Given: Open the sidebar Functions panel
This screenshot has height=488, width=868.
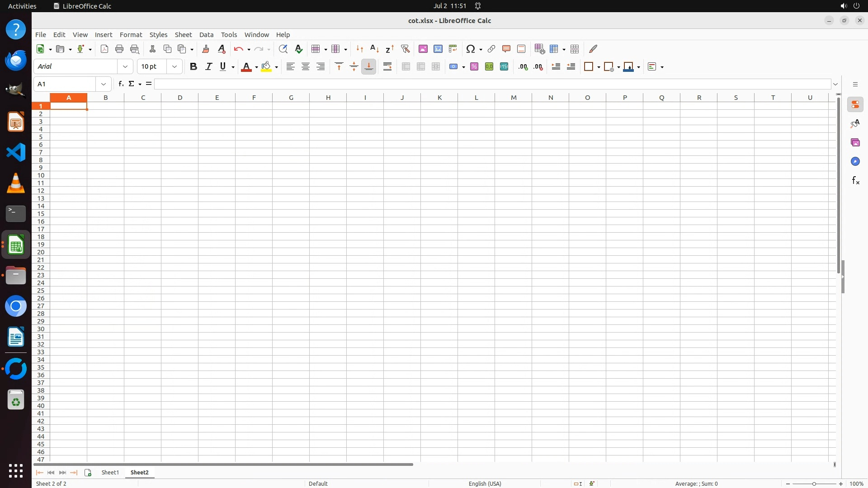Looking at the screenshot, I should 855,181.
